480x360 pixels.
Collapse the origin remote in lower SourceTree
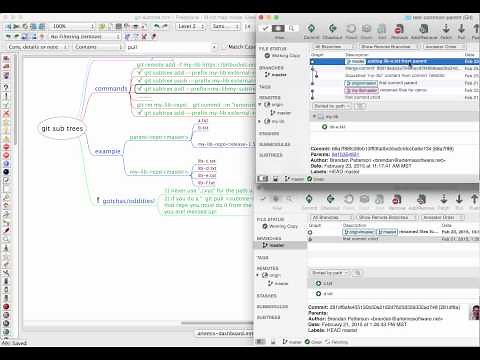coord(258,275)
